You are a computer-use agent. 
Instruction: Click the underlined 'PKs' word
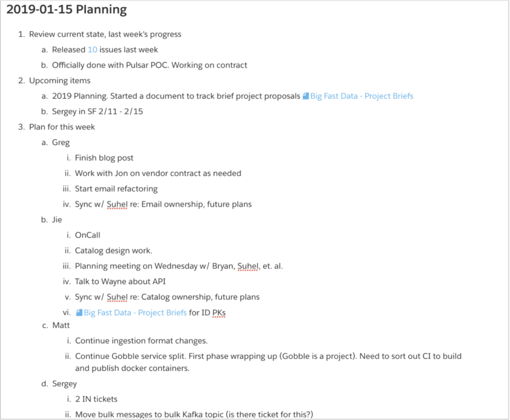click(219, 313)
